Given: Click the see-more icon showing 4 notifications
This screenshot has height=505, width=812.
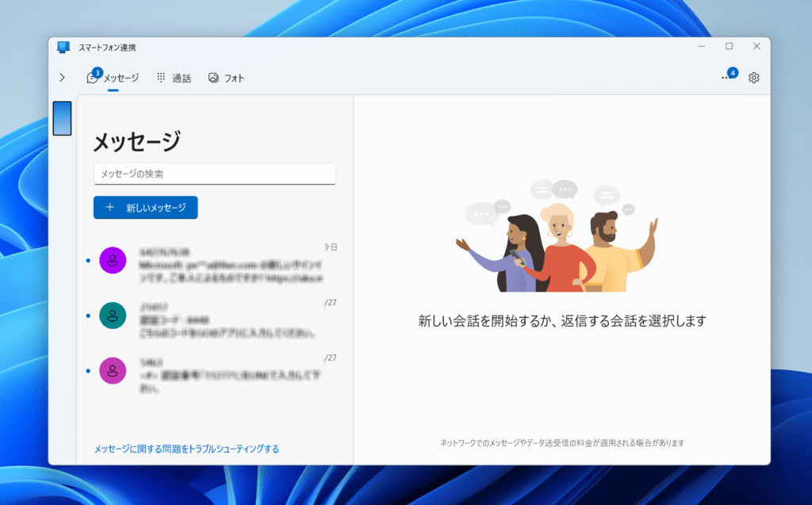Looking at the screenshot, I should [x=726, y=77].
